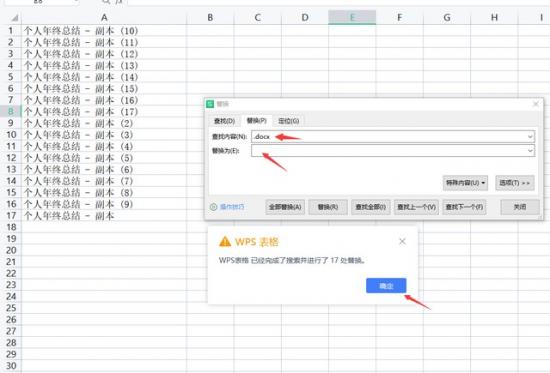
Task: Select cell with 个人年终总结 - 副本 (11)
Action: click(x=104, y=42)
